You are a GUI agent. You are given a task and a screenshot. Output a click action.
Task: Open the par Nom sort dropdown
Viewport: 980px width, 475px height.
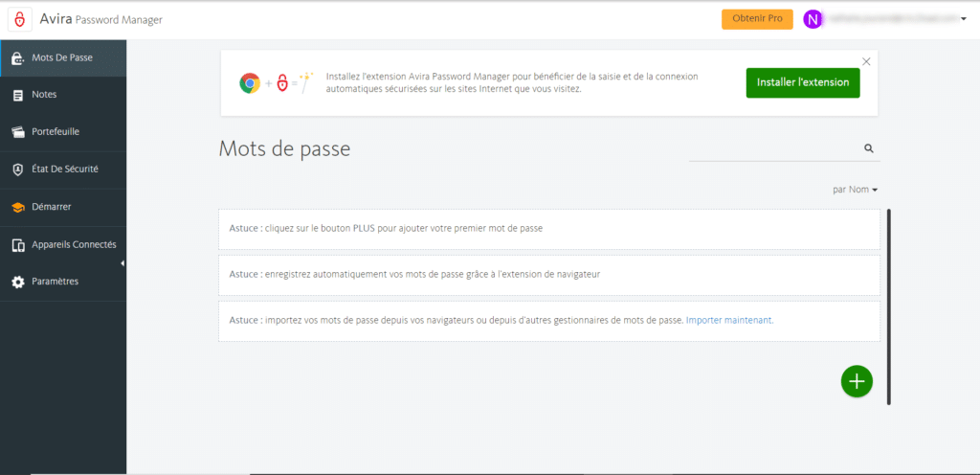pos(855,190)
